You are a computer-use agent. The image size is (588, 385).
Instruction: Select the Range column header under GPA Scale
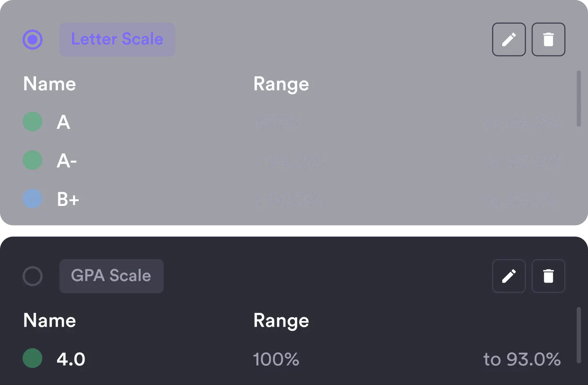coord(281,321)
